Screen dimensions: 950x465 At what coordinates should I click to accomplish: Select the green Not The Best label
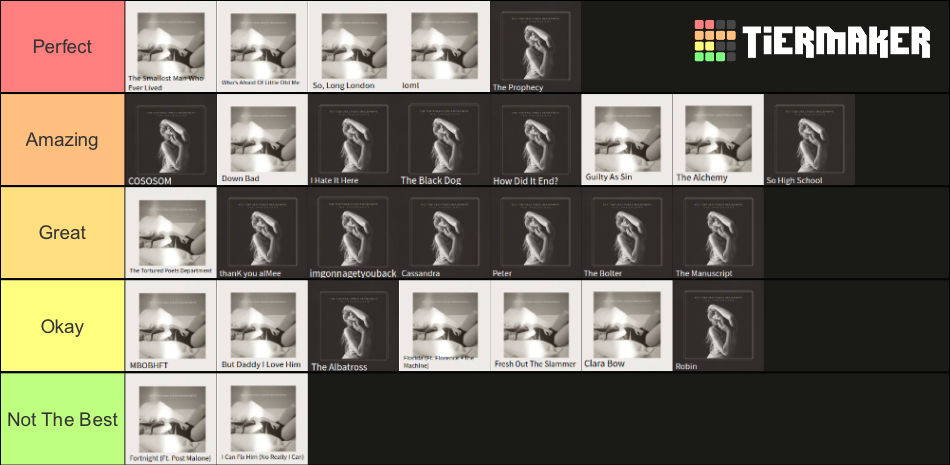(x=62, y=419)
